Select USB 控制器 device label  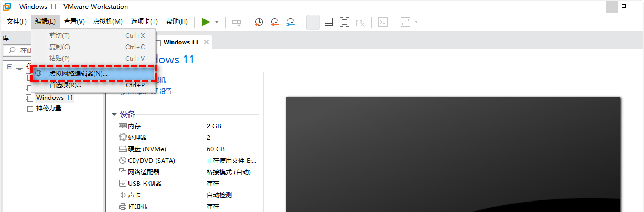point(145,184)
